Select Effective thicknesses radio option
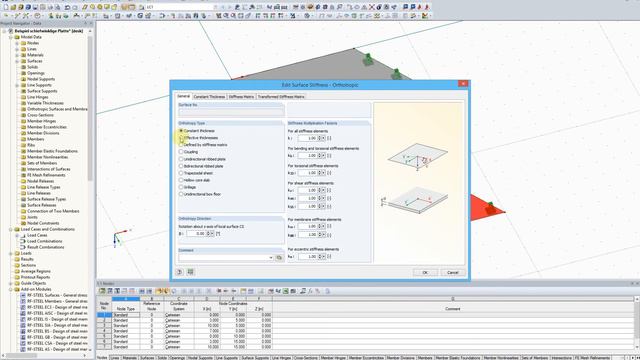Screen dimensions: 640x360 (x=181, y=138)
